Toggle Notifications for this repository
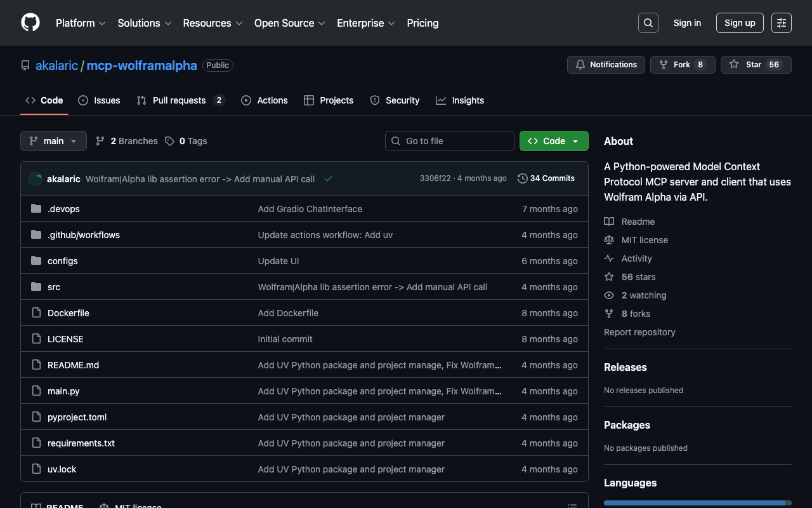The image size is (812, 508). pyautogui.click(x=606, y=65)
